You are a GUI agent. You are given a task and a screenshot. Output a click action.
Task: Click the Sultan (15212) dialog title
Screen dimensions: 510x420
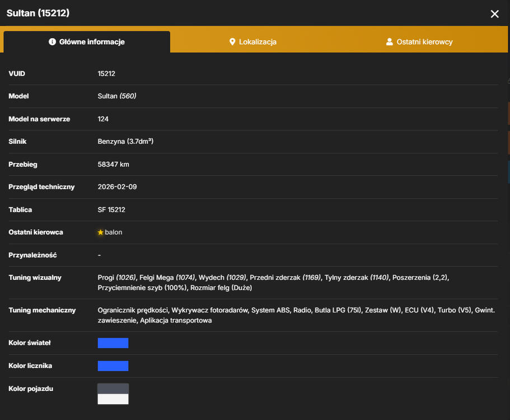[x=38, y=13]
